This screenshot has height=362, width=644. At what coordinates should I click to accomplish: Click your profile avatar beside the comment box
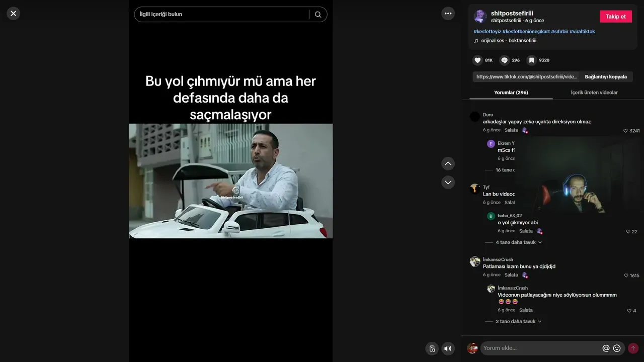[x=472, y=348]
